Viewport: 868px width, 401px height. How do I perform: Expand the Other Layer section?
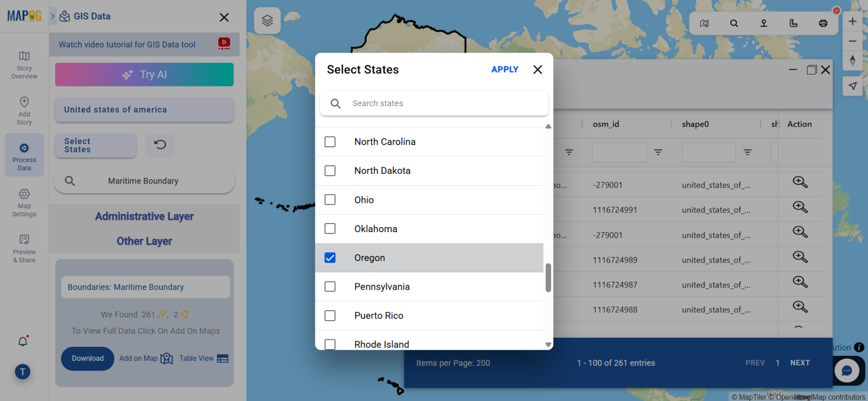[144, 241]
